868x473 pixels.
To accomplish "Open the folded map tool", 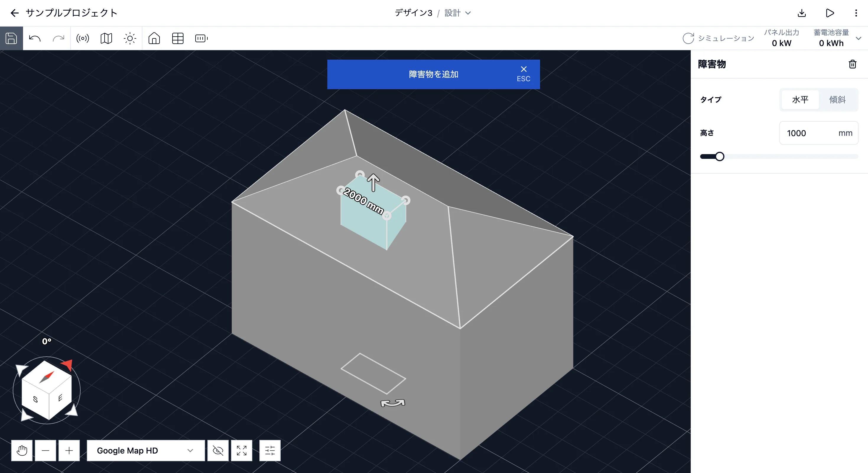I will point(106,38).
